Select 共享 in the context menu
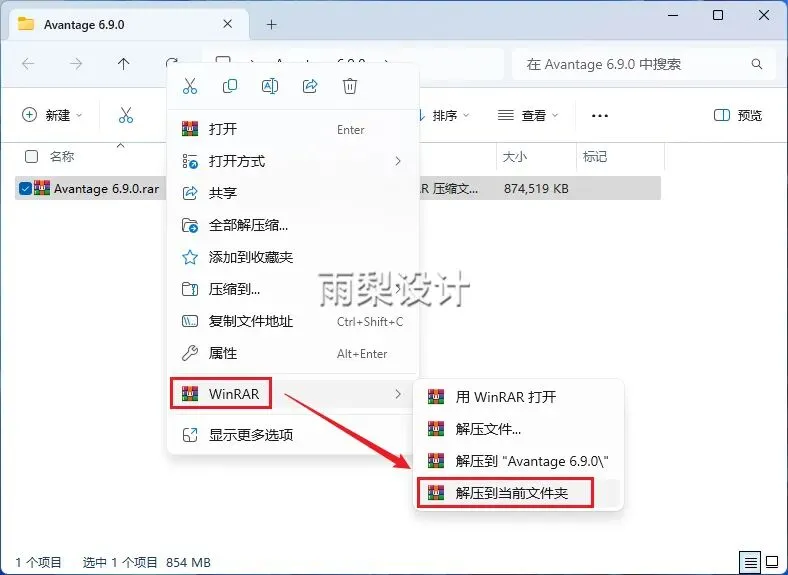Screen dimensions: 788x575 292,193
